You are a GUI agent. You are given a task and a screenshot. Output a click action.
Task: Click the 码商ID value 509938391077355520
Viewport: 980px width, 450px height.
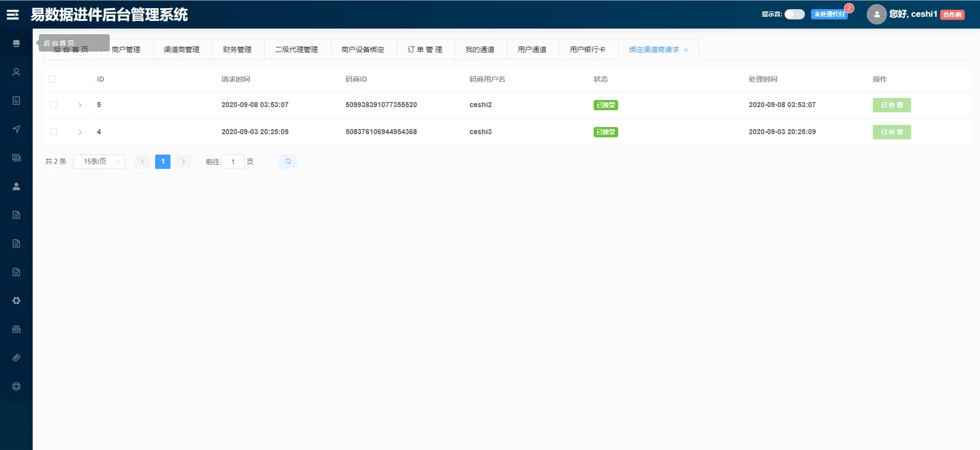pyautogui.click(x=381, y=105)
